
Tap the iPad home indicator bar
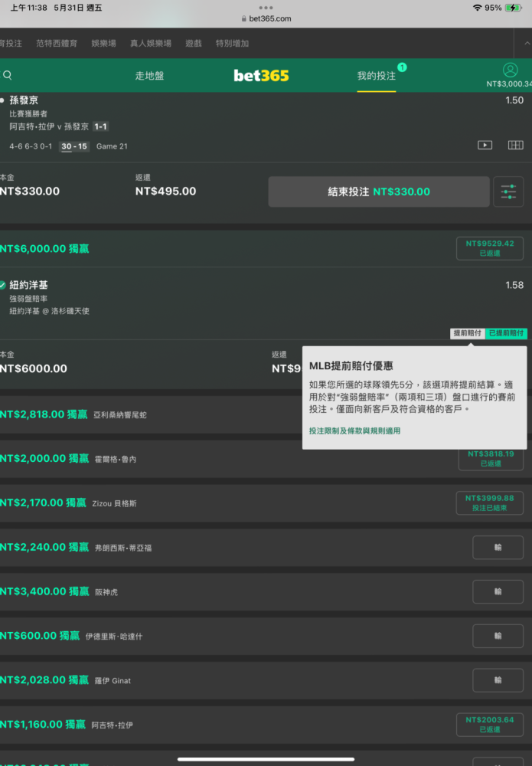point(266,759)
